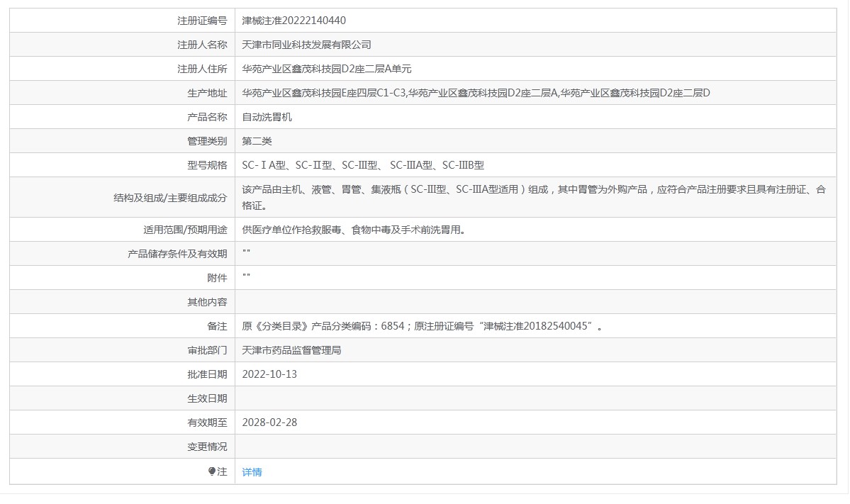The image size is (850, 504).
Task: Click the 生效日期 row label
Action: tap(207, 398)
